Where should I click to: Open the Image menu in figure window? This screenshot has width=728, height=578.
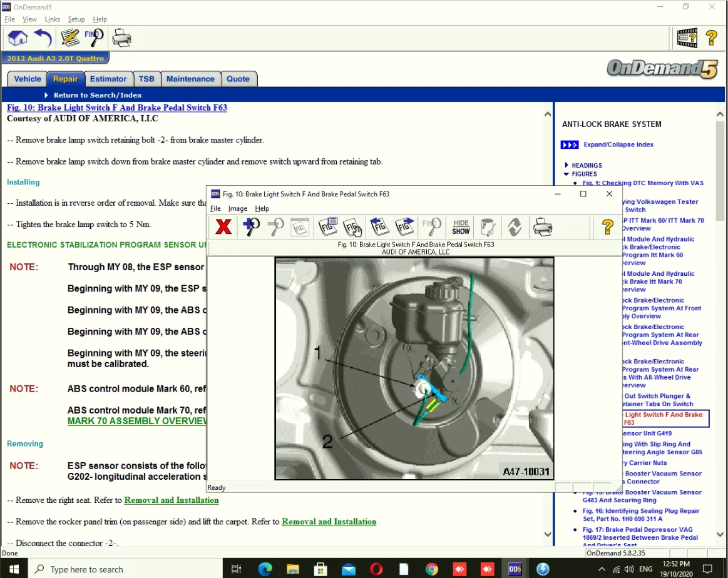click(x=237, y=208)
